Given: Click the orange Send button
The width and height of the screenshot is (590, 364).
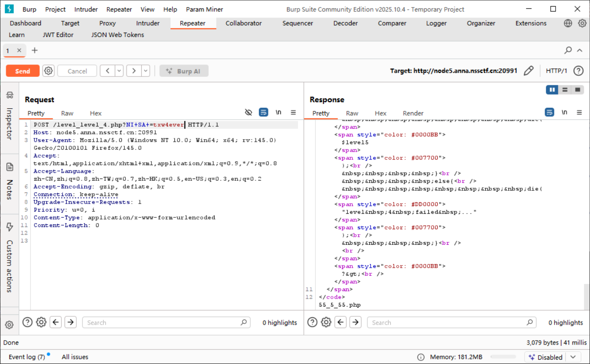Looking at the screenshot, I should point(23,71).
